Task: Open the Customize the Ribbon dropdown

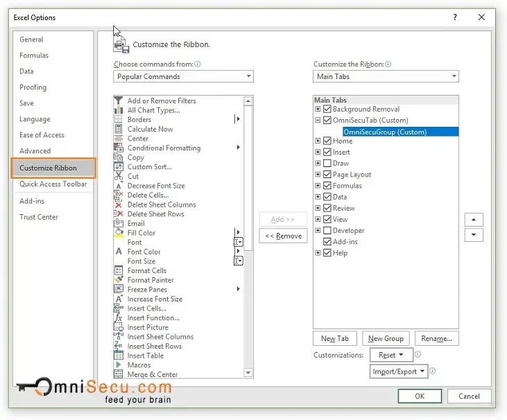Action: [x=386, y=76]
